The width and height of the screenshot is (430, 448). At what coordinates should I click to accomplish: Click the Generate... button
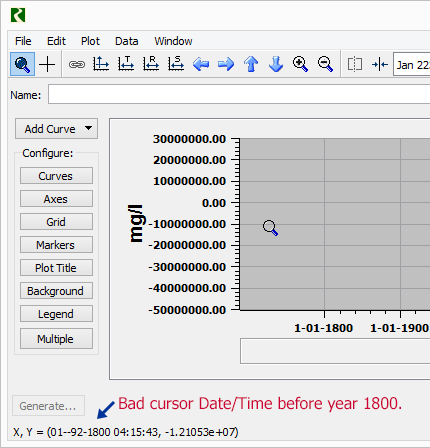coord(48,406)
